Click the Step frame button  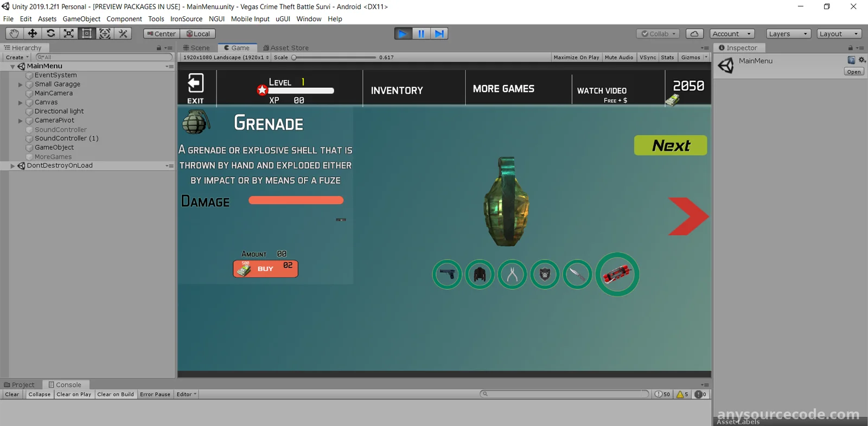click(439, 34)
